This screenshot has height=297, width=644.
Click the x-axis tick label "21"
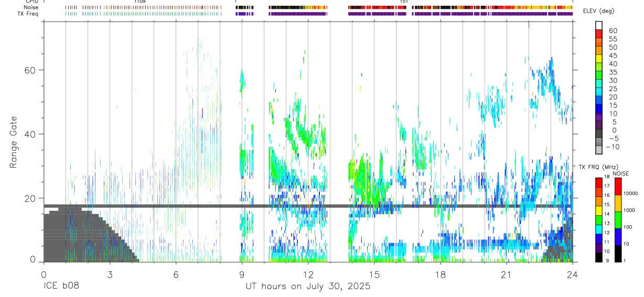(506, 274)
